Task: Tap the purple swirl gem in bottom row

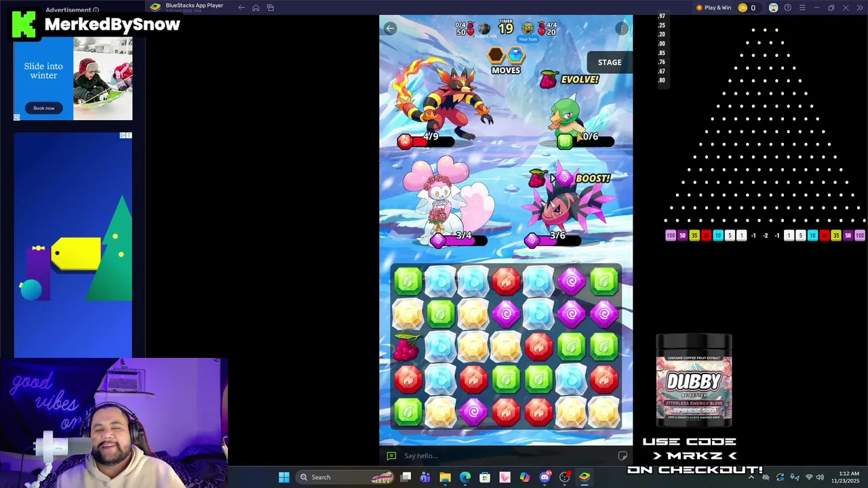Action: (473, 411)
